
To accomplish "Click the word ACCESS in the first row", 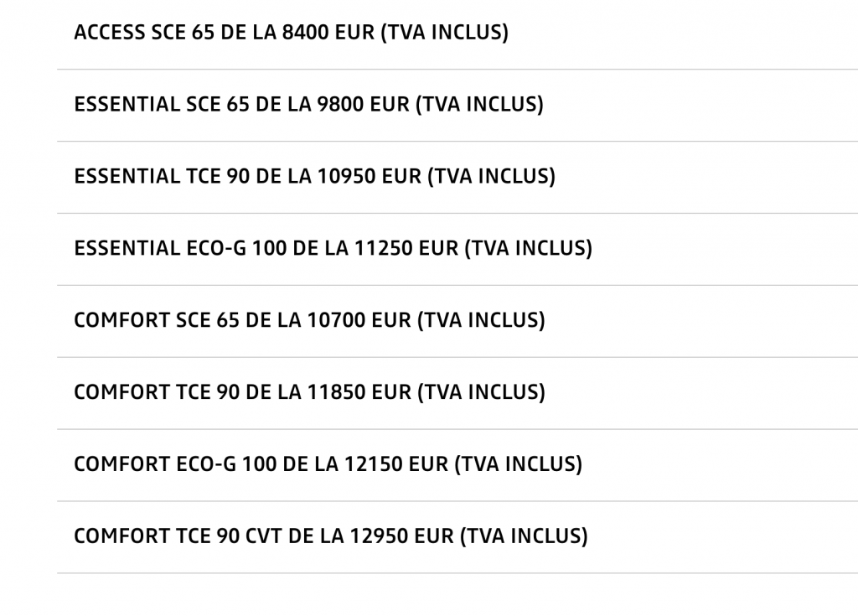I will point(103,34).
